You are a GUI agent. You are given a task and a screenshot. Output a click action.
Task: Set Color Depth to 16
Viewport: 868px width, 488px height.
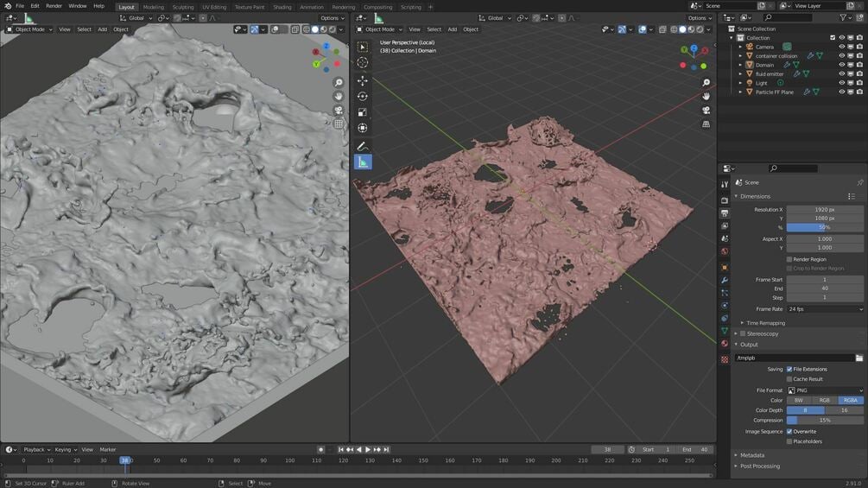pos(844,410)
